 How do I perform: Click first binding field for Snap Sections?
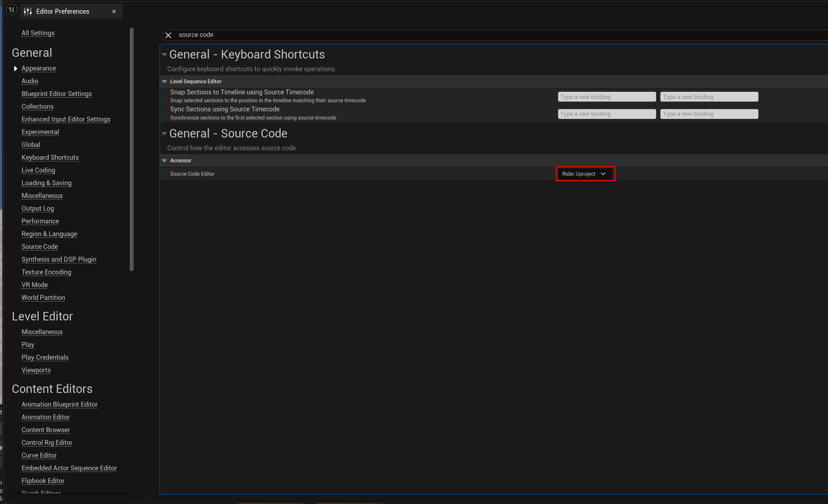[606, 97]
